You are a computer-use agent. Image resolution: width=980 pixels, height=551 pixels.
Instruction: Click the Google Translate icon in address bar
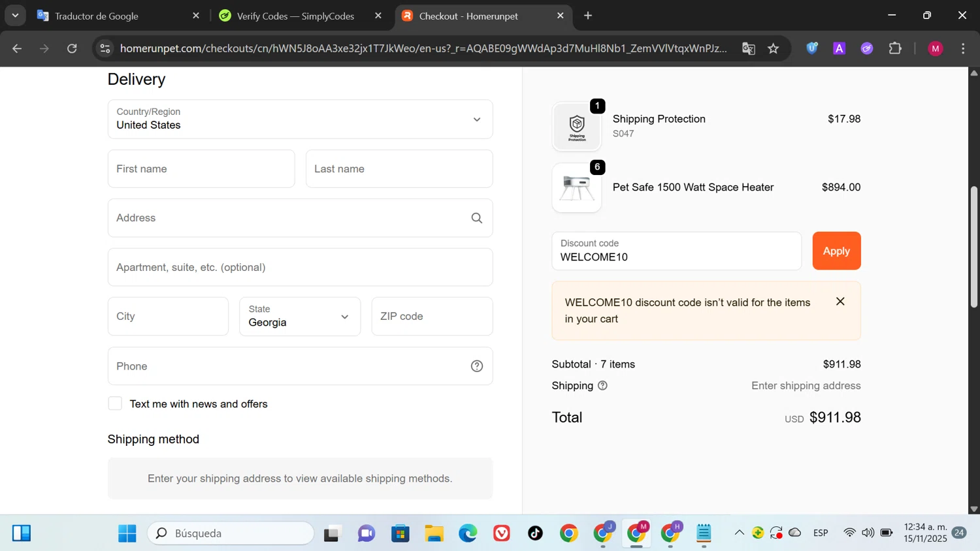coord(749,48)
